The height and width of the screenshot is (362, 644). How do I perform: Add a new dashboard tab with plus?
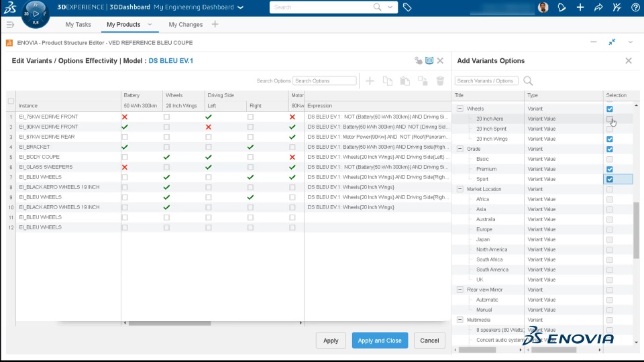pos(215,24)
